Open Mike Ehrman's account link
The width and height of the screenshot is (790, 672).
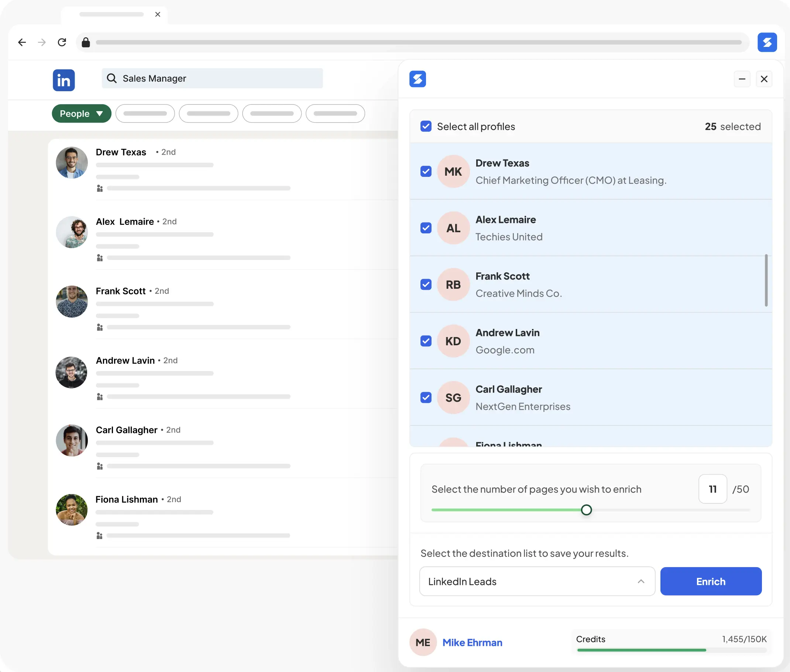[x=472, y=642]
